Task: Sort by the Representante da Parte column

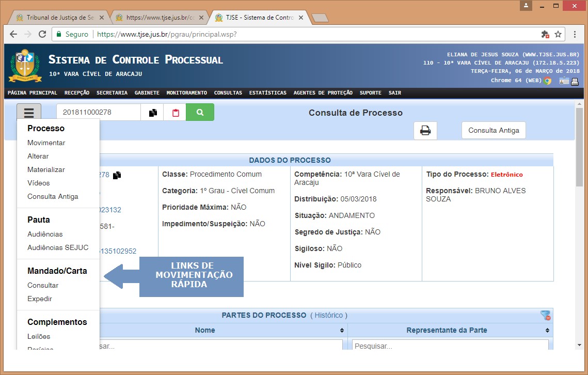Action: point(548,331)
